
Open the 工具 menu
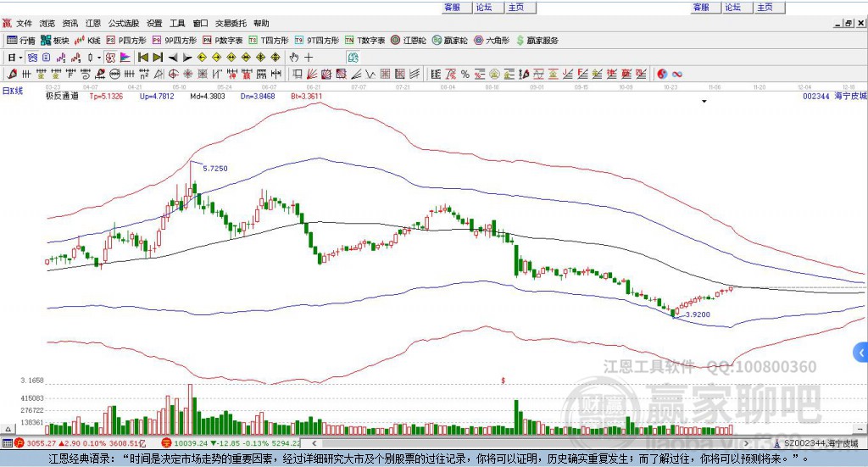point(177,23)
